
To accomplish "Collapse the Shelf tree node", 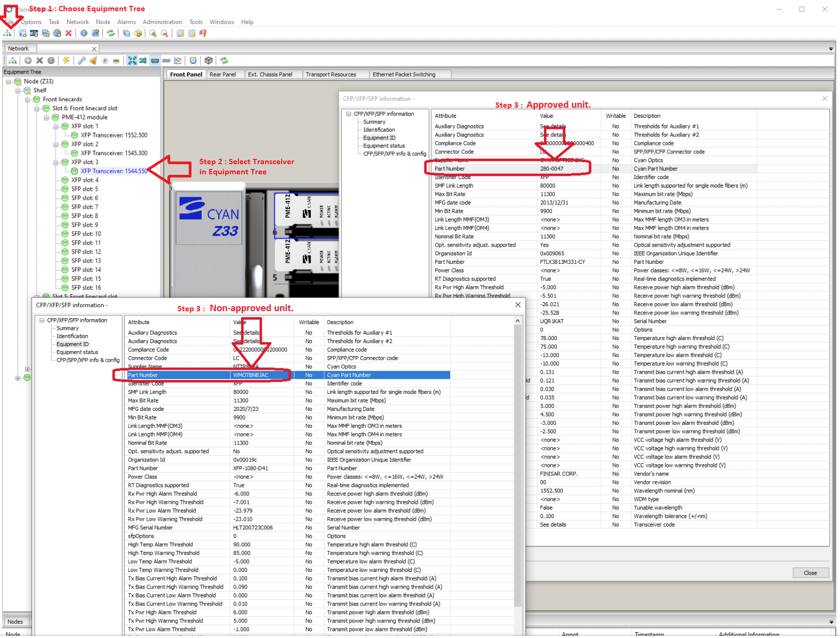I will click(18, 91).
